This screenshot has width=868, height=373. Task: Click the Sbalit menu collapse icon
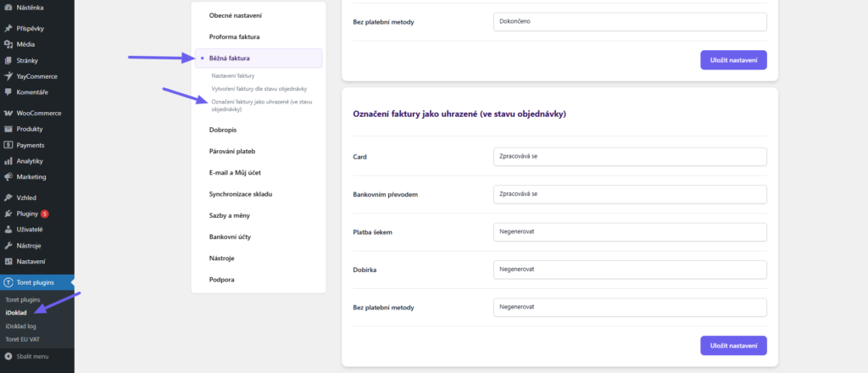(8, 356)
